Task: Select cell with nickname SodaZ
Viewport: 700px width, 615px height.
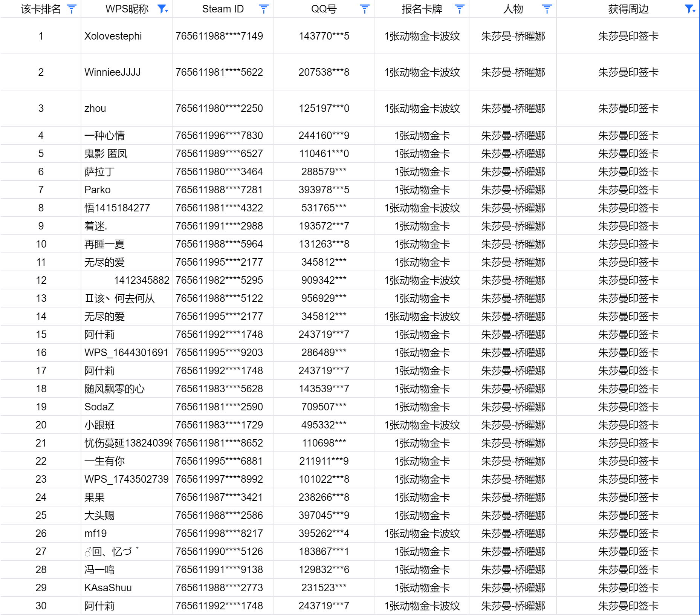Action: [x=127, y=407]
